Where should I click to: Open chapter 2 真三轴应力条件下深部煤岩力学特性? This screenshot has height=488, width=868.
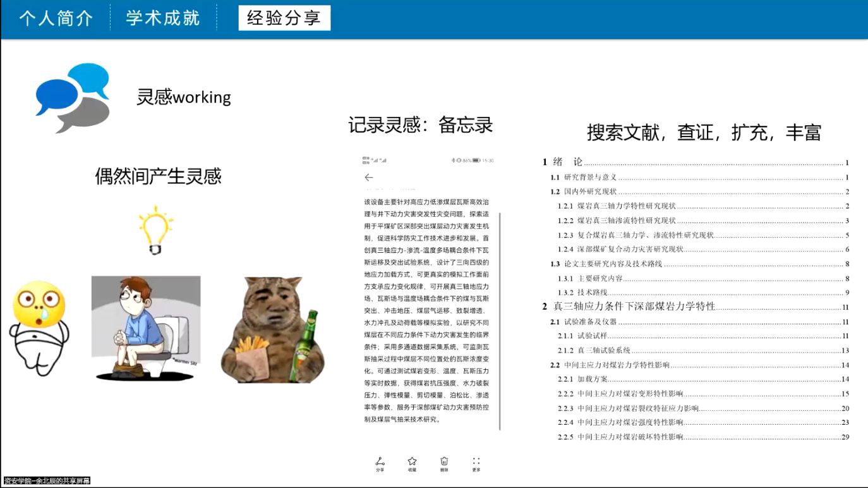(696, 307)
